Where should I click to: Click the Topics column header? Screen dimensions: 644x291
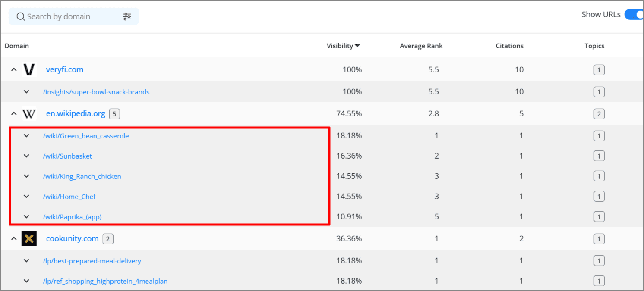pos(594,46)
